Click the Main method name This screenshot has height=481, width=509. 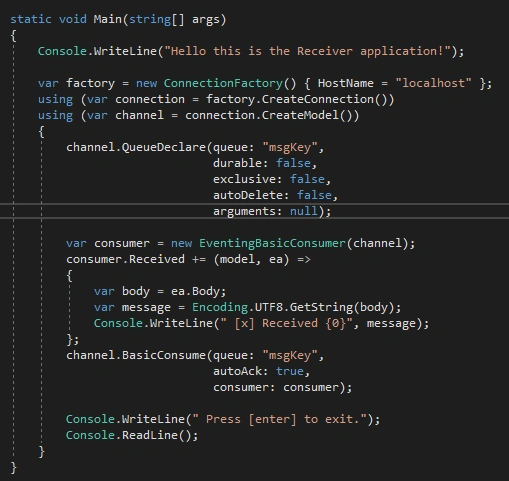tap(107, 19)
